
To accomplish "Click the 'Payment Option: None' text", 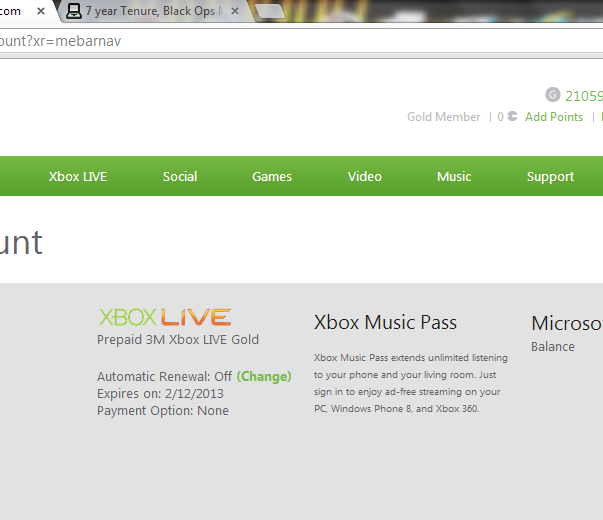I will [x=163, y=411].
